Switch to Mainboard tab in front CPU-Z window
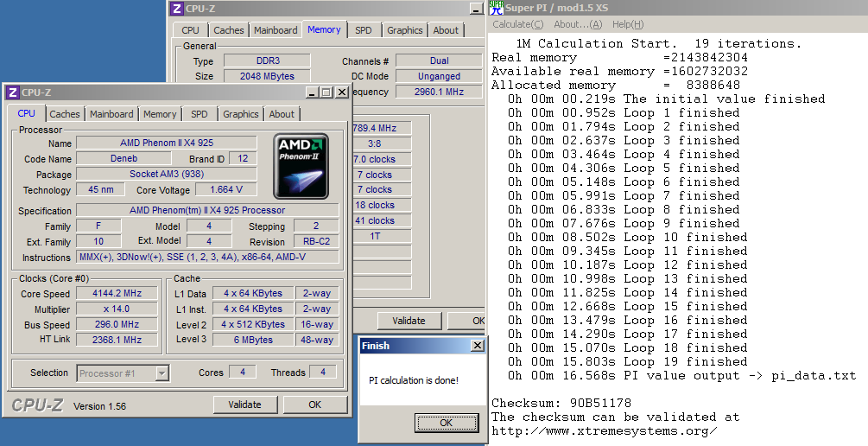 [x=111, y=114]
